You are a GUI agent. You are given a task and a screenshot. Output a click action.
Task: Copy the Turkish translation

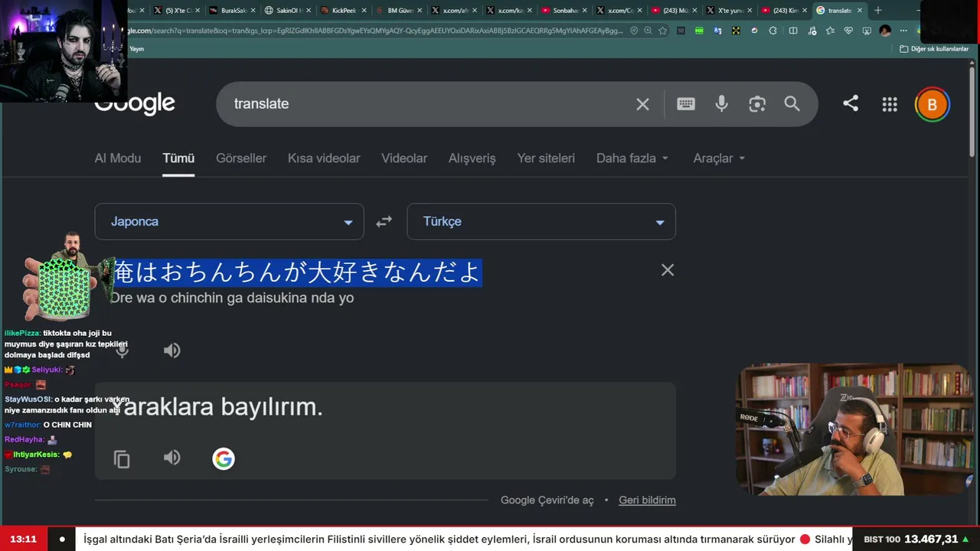122,459
